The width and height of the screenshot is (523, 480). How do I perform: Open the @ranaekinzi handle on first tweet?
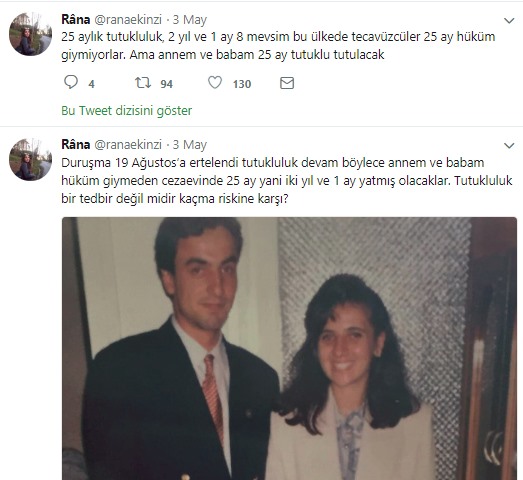pos(128,20)
